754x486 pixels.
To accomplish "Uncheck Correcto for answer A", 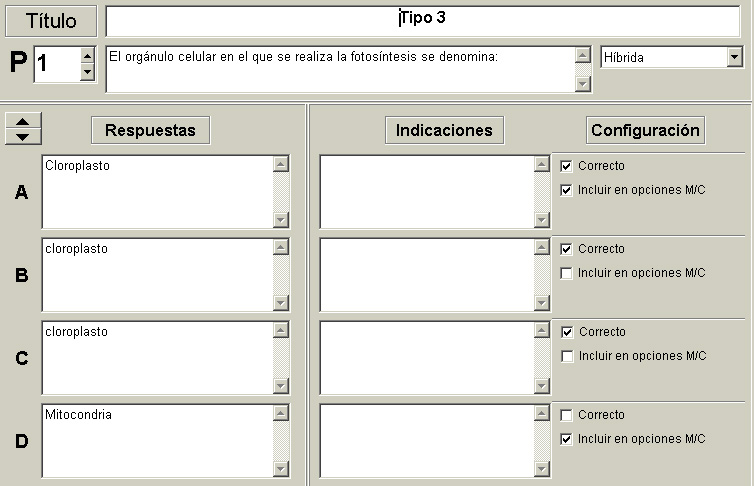I will pyautogui.click(x=567, y=166).
